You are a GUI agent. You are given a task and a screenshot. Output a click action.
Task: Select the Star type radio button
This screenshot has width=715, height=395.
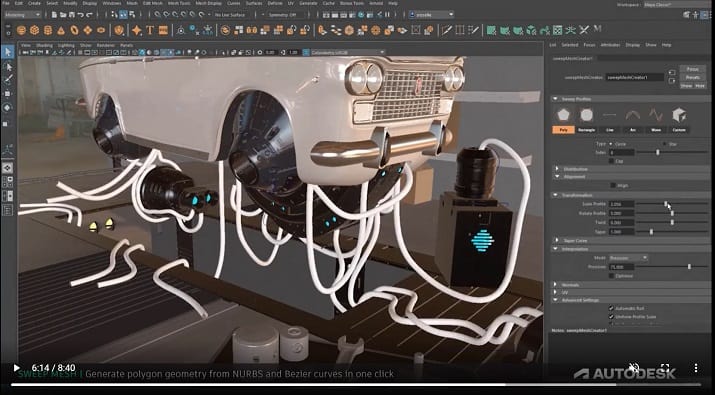664,144
